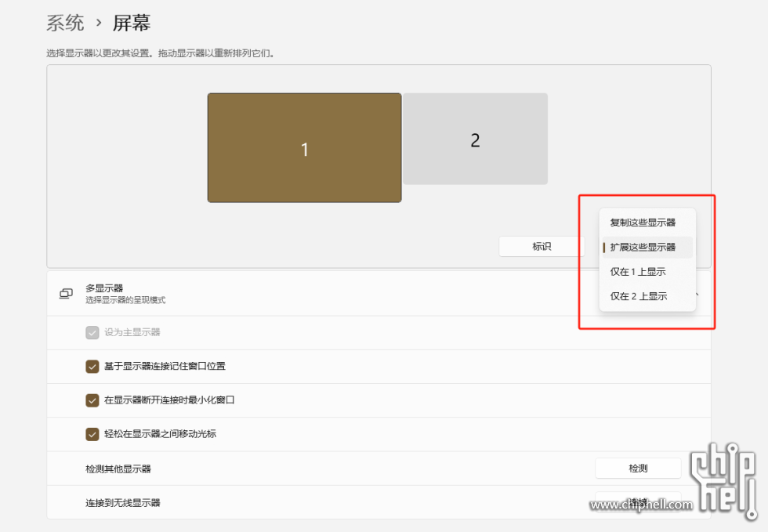The width and height of the screenshot is (768, 532).
Task: Select display 2 rectangle
Action: tap(475, 139)
